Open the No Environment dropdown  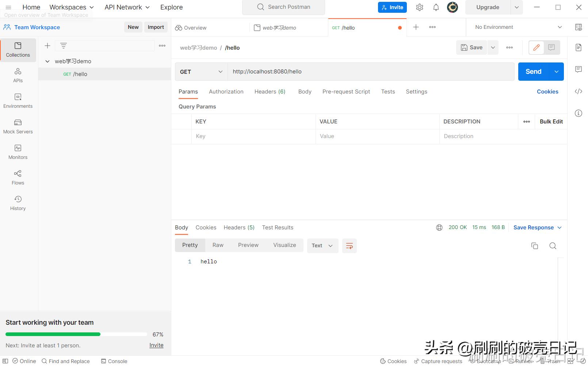[516, 27]
